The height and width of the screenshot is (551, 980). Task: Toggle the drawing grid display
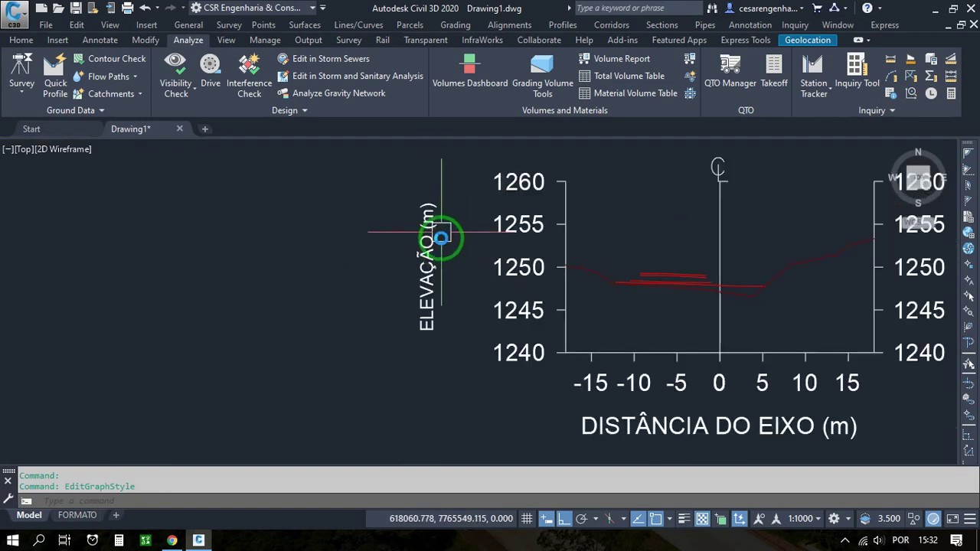coord(527,519)
